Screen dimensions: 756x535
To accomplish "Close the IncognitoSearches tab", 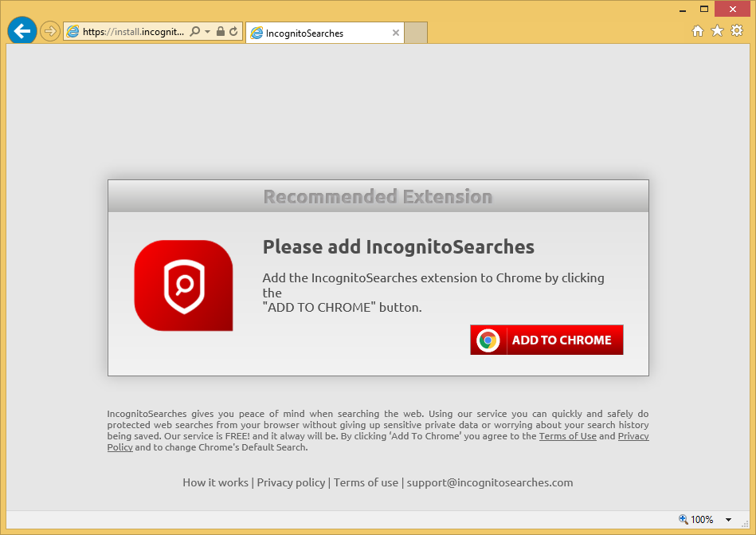I will click(395, 33).
